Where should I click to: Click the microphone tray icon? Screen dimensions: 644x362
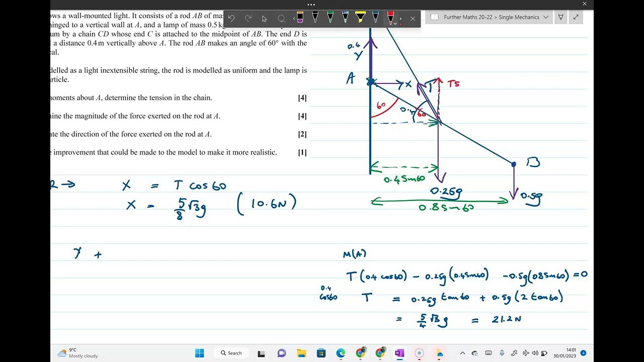[502, 353]
